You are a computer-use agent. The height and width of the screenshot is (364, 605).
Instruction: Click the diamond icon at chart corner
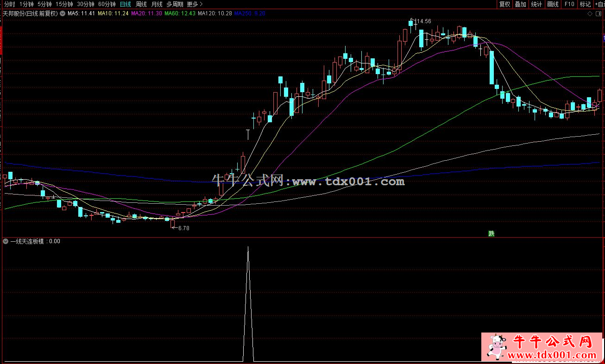coord(590,14)
